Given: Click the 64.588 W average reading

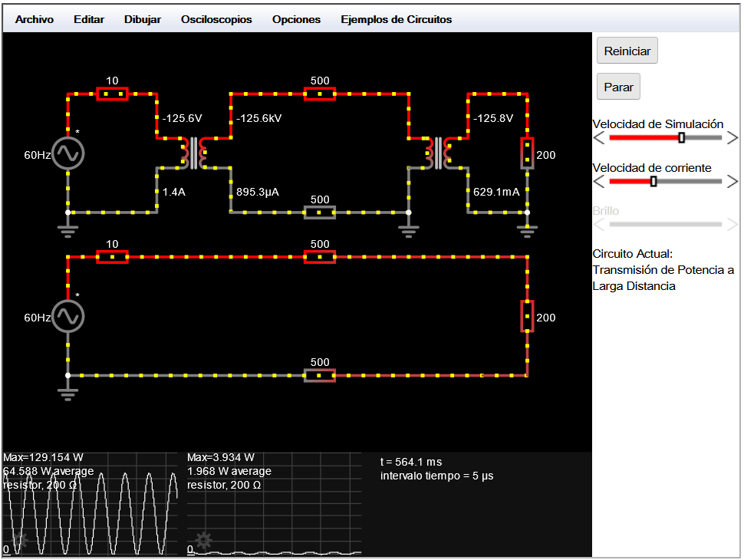Looking at the screenshot, I should 48,471.
